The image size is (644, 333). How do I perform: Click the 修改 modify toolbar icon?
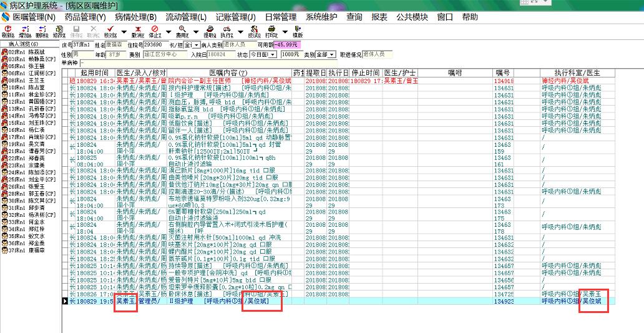pos(59,29)
